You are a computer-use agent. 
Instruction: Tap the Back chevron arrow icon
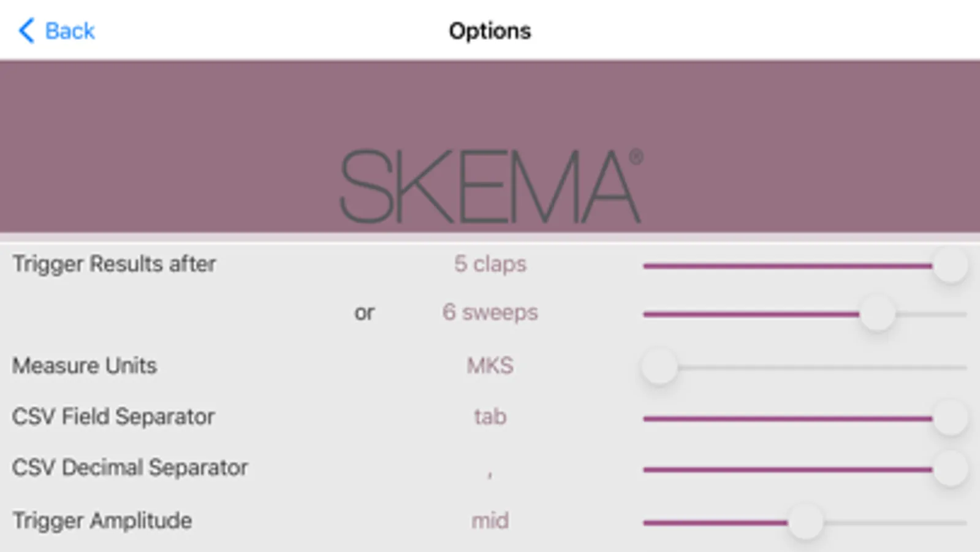pyautogui.click(x=26, y=31)
